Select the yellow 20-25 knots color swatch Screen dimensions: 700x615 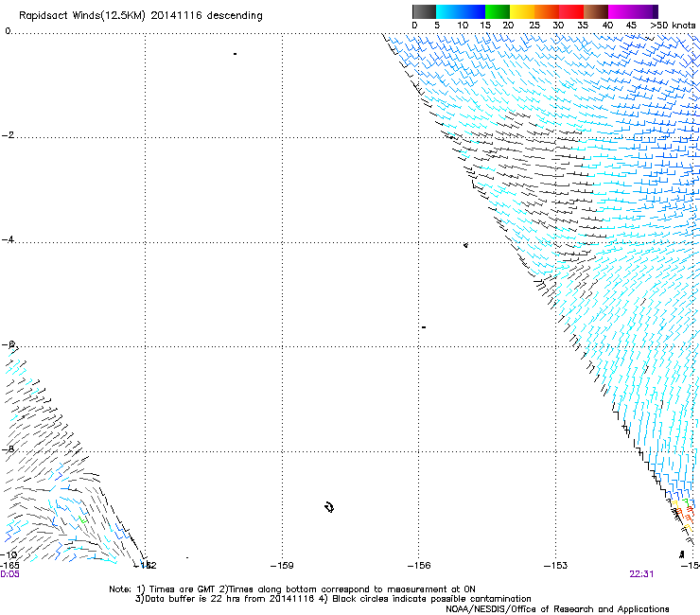pyautogui.click(x=522, y=11)
